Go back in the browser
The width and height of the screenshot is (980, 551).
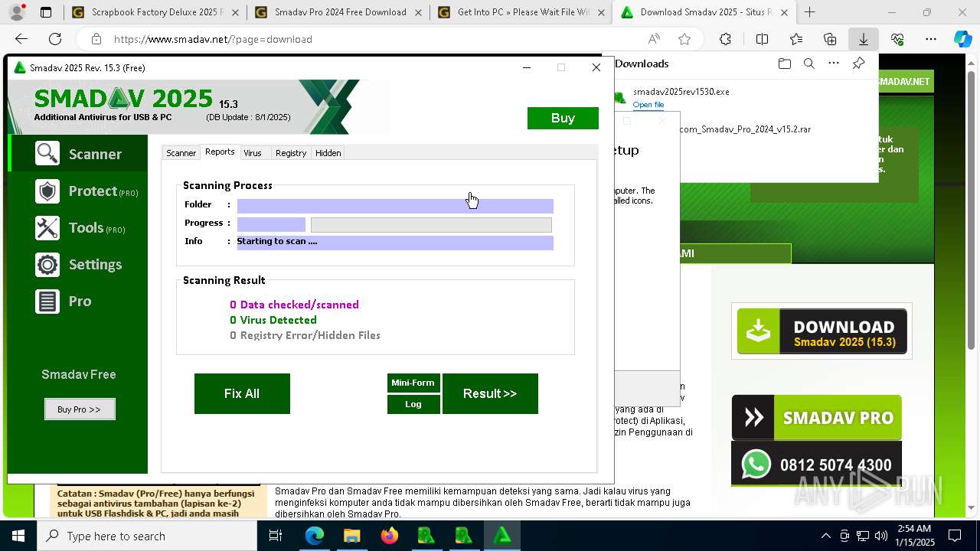tap(21, 39)
